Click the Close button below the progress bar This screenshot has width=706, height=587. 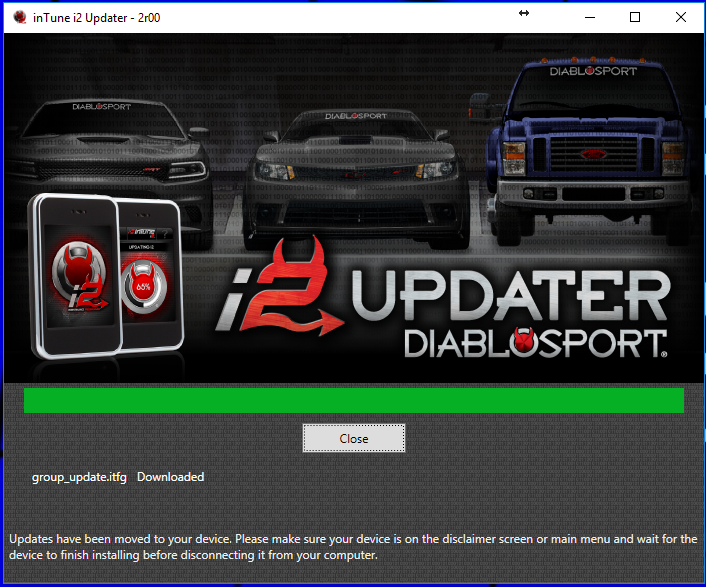point(353,438)
